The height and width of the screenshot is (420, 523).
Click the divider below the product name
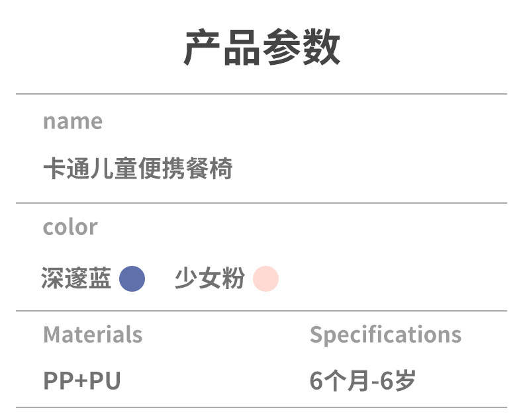[x=261, y=202]
